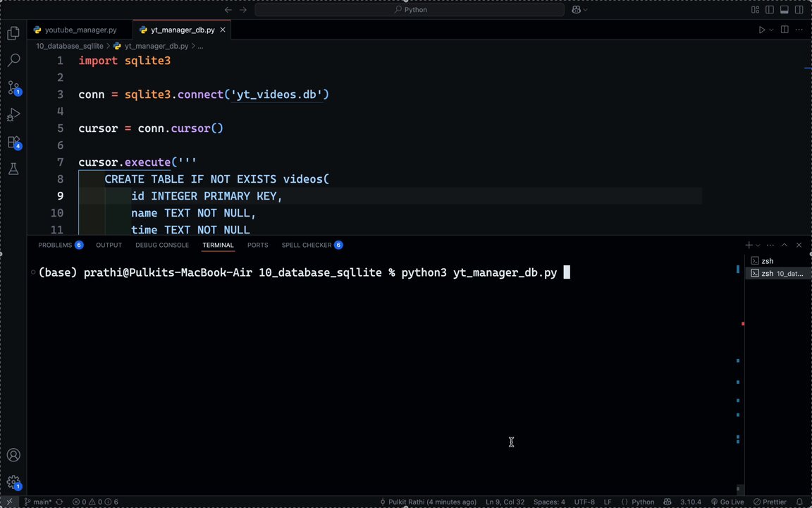812x508 pixels.
Task: Go to line via Ln 9, Col 32
Action: pos(505,502)
